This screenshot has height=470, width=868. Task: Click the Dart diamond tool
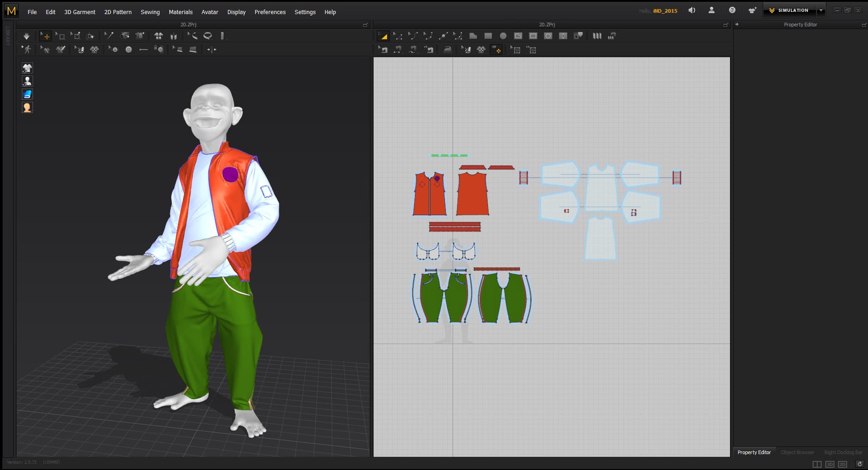pyautogui.click(x=563, y=36)
